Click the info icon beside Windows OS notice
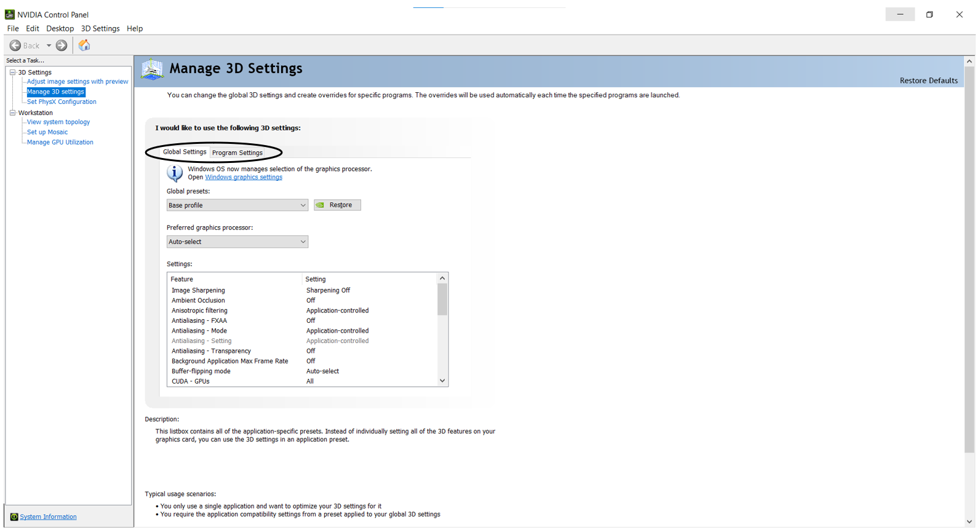The image size is (980, 530). click(x=175, y=173)
